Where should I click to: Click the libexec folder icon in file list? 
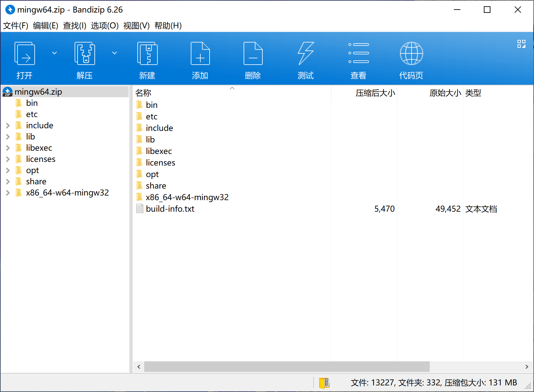[140, 151]
